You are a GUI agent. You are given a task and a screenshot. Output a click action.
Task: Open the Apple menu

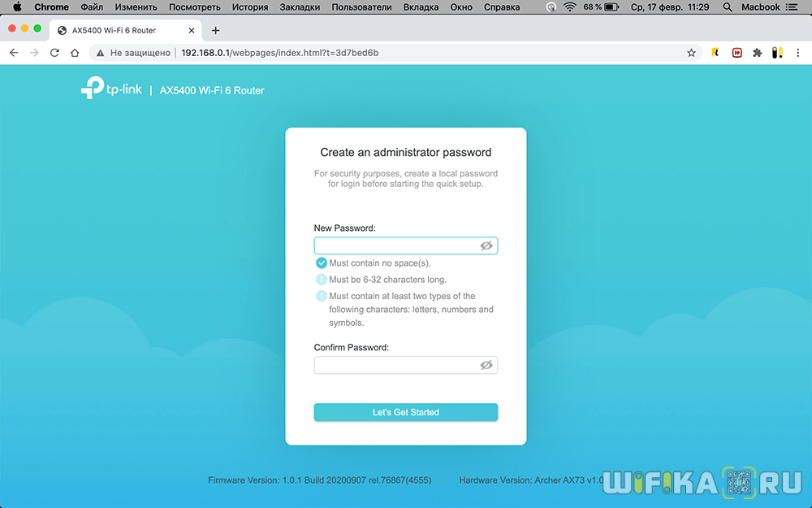(x=16, y=7)
